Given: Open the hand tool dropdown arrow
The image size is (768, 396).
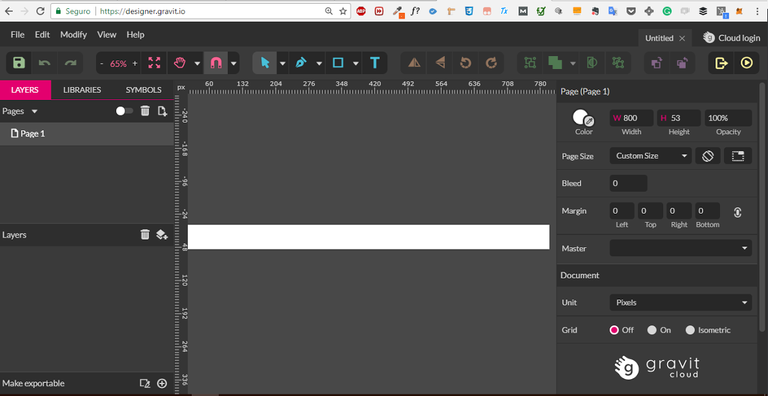Looking at the screenshot, I should pyautogui.click(x=197, y=63).
